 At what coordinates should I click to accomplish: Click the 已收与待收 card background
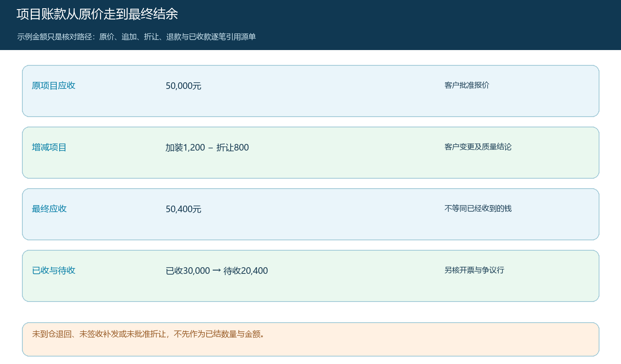point(310,276)
